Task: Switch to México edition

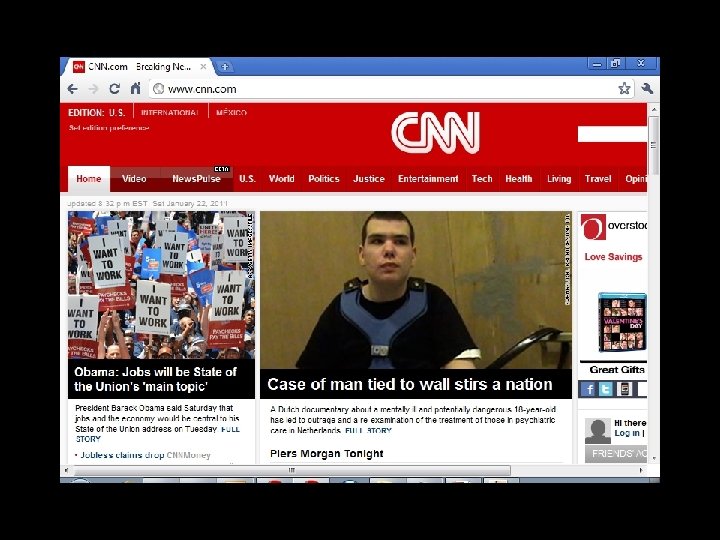Action: coord(231,112)
